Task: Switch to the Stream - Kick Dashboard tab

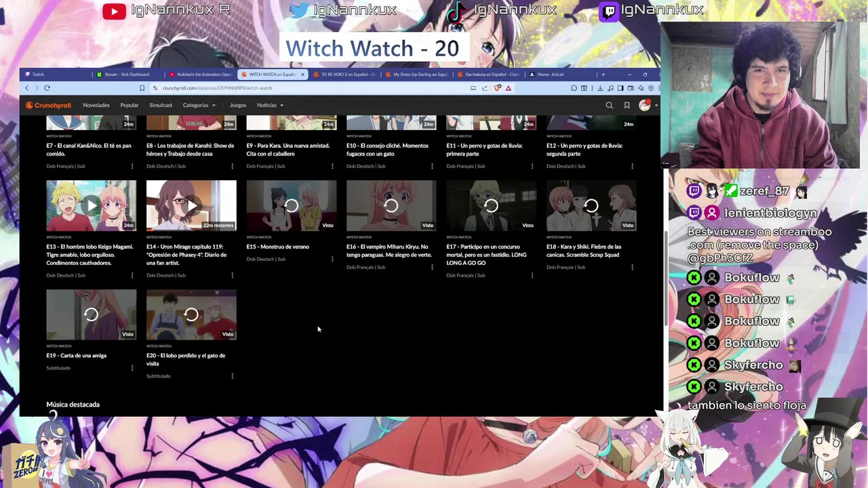Action: [x=127, y=75]
